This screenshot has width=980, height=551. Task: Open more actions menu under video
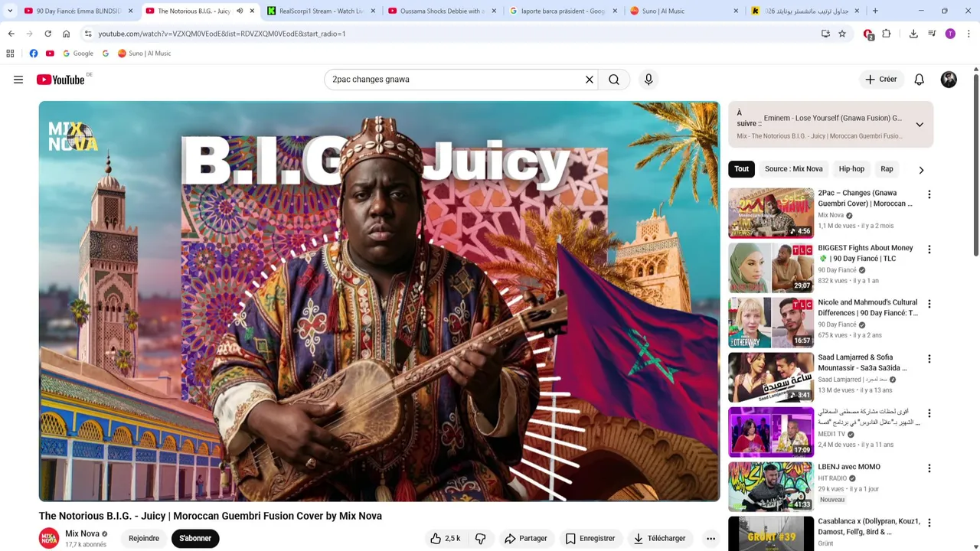tap(710, 539)
